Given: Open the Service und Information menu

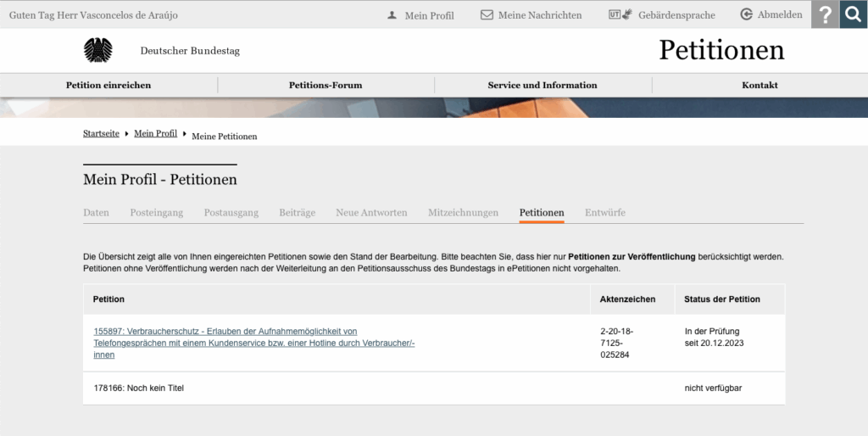Looking at the screenshot, I should (x=542, y=85).
